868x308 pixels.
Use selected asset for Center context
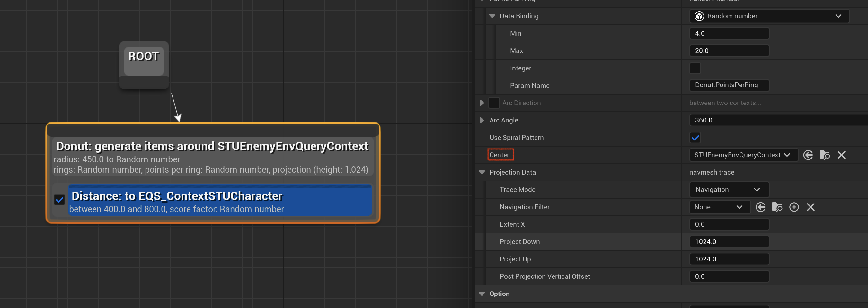(808, 155)
